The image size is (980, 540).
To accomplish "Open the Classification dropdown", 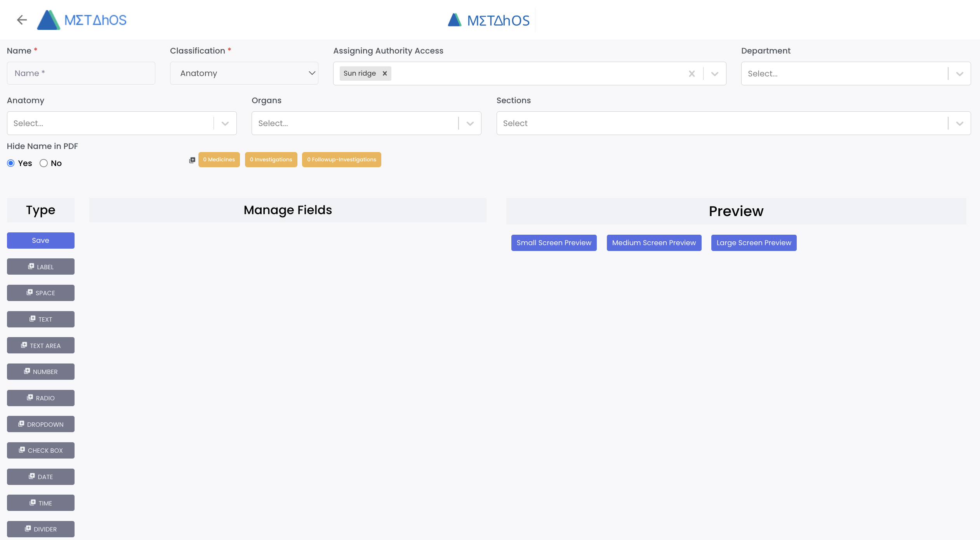I will point(244,73).
